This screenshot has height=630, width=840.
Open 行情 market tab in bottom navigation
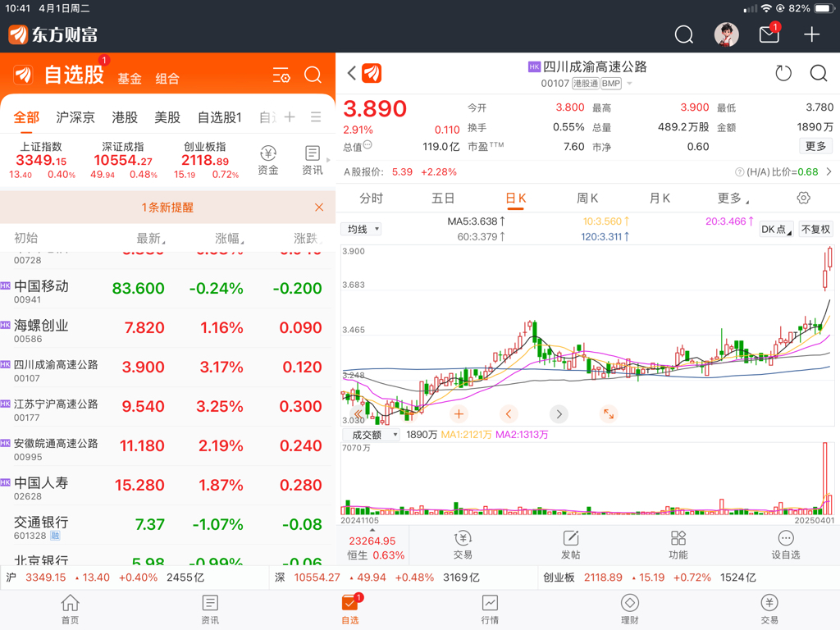coord(490,609)
